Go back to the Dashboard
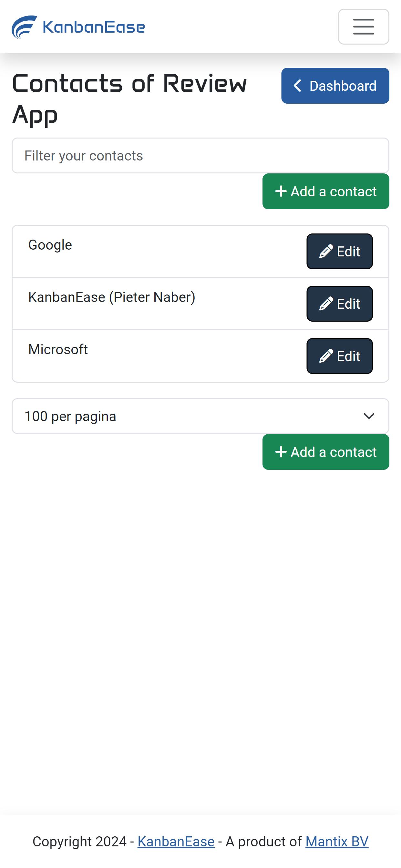The height and width of the screenshot is (868, 401). pos(335,86)
